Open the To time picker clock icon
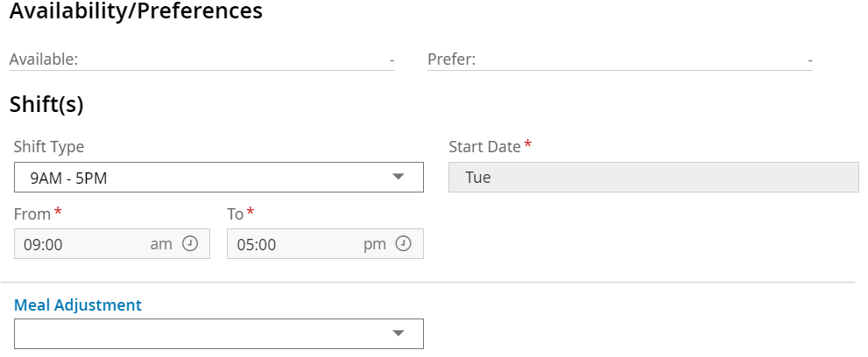Viewport: 868px width, 357px height. 404,244
